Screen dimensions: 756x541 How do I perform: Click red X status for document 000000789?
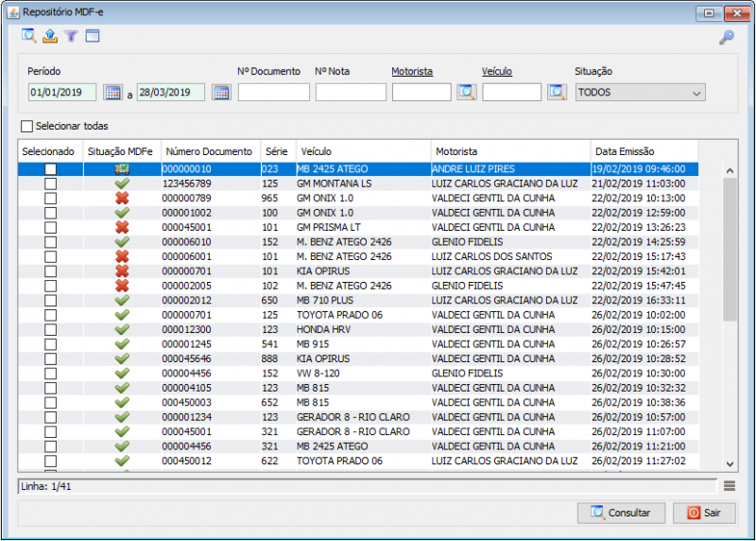point(122,198)
